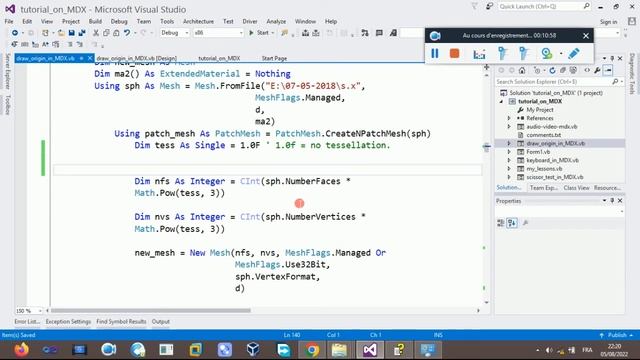Toggle Show All Files in Solution Explorer

tap(573, 70)
